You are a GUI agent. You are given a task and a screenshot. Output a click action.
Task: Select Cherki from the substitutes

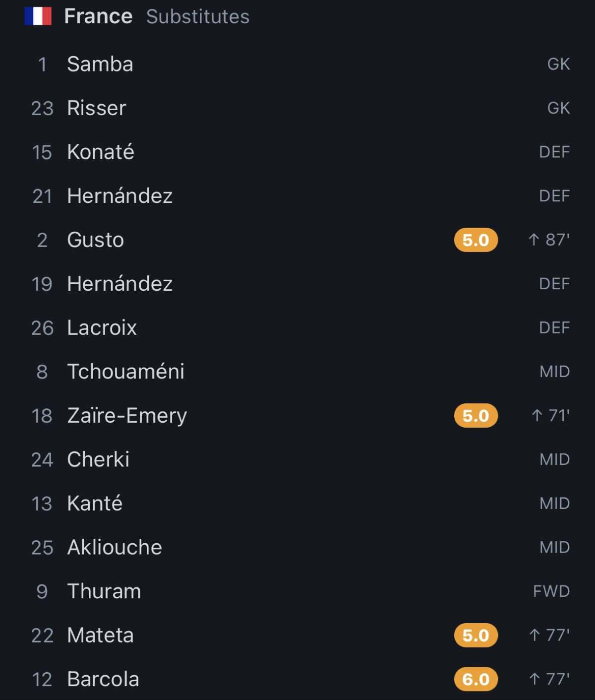tap(297, 459)
